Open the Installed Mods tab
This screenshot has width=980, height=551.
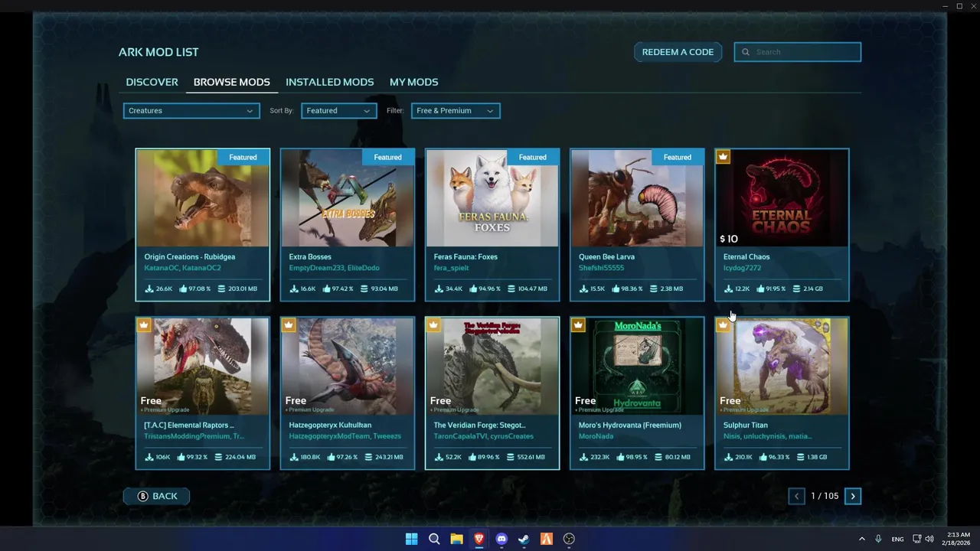(329, 82)
